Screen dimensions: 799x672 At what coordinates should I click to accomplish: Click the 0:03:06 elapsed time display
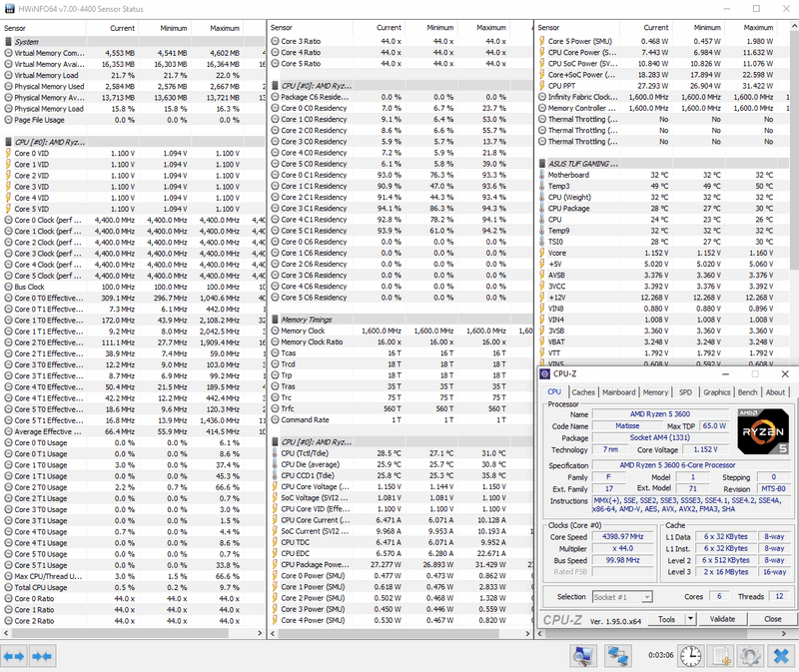[660, 655]
